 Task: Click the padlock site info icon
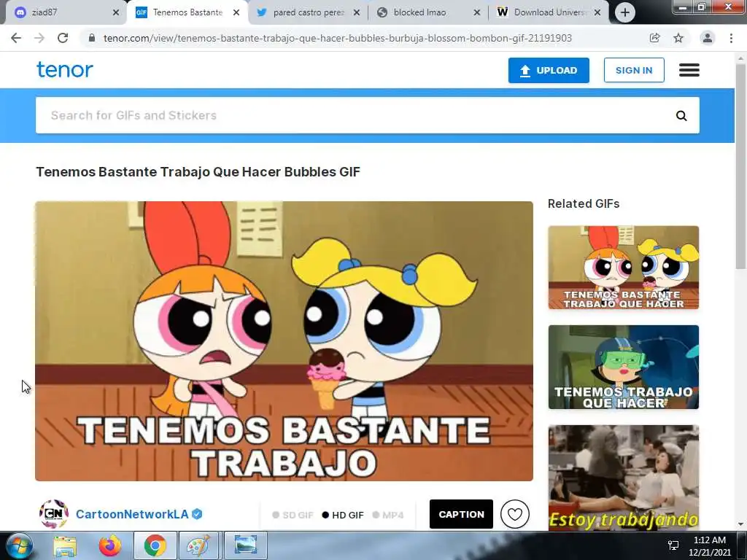coord(92,38)
